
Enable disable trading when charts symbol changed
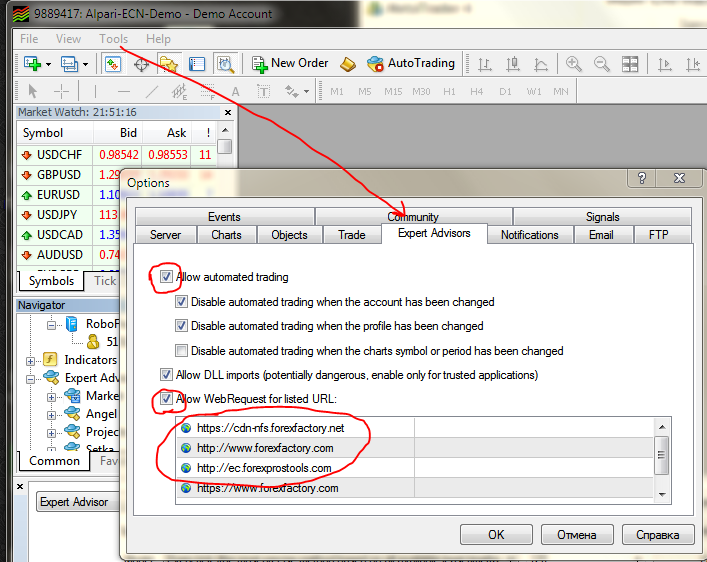point(181,350)
